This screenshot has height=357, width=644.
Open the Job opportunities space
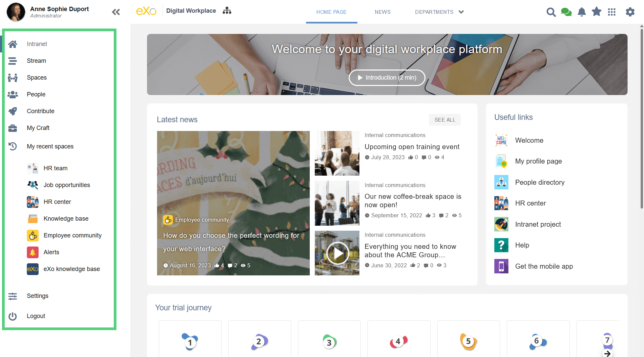(67, 185)
